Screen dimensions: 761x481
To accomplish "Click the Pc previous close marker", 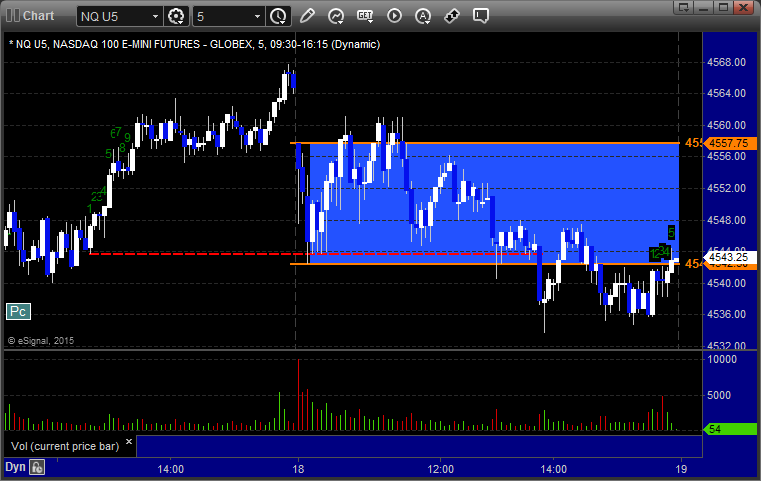I will point(18,312).
